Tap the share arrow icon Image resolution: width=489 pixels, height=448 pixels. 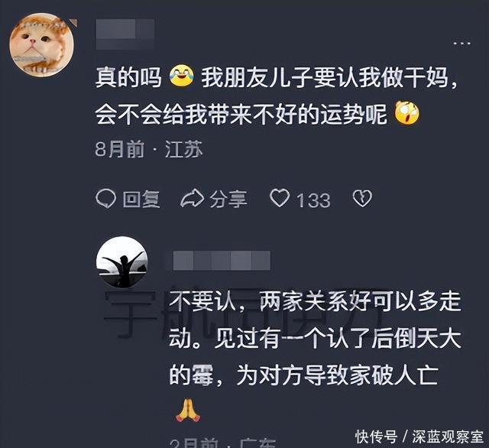pyautogui.click(x=192, y=199)
